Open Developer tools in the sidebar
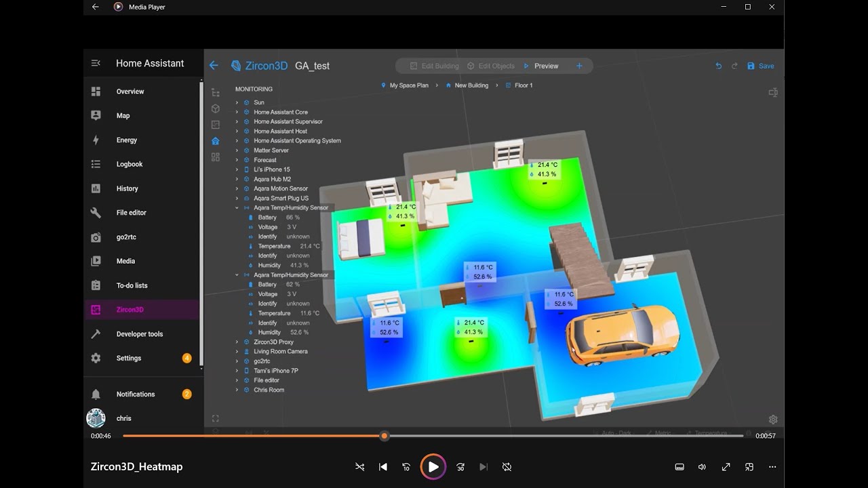The width and height of the screenshot is (868, 488). [x=141, y=333]
